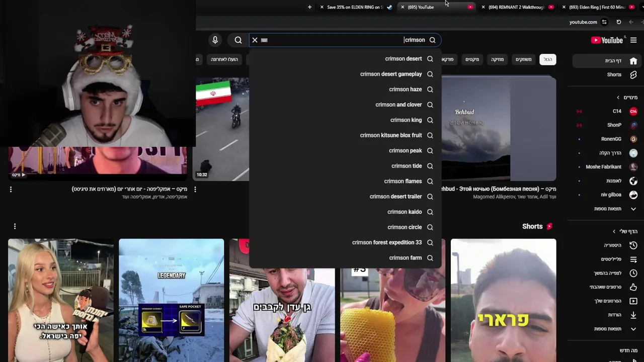The image size is (644, 362).
Task: Close the (695) YouTube tab
Action: click(403, 7)
